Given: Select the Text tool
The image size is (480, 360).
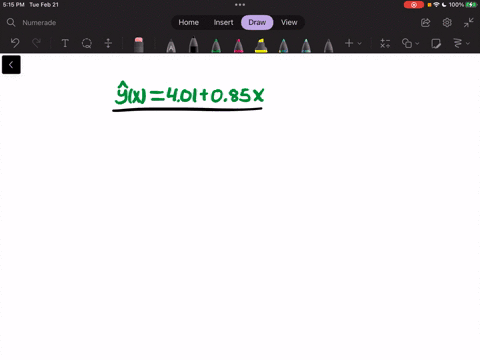Looking at the screenshot, I should [65, 43].
